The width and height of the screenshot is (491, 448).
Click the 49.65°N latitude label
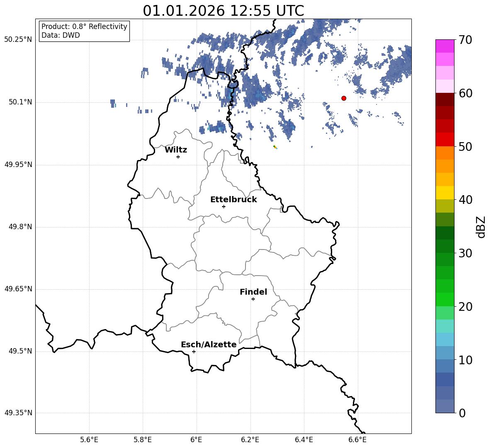pyautogui.click(x=18, y=289)
